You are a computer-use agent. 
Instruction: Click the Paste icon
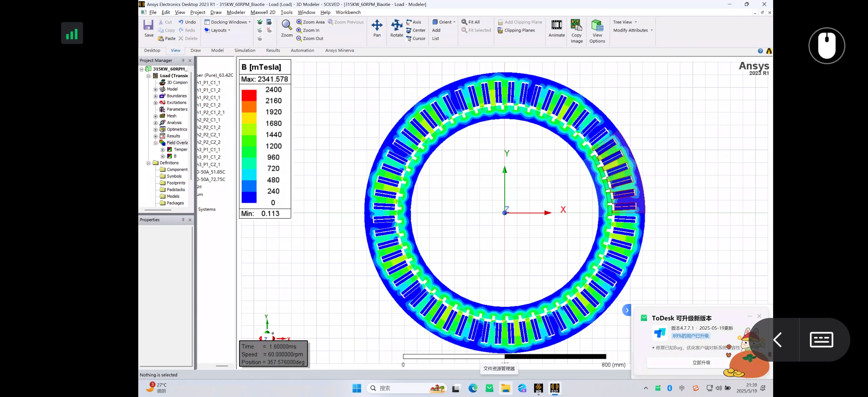[161, 38]
